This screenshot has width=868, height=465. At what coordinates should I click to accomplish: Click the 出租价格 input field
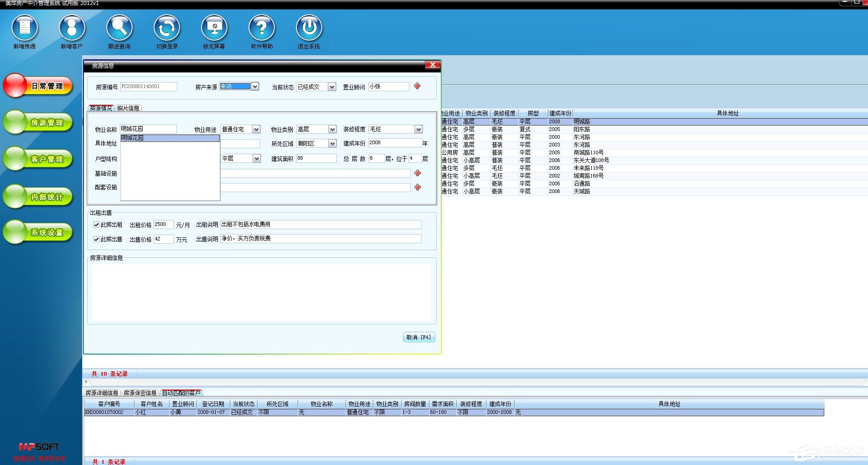tap(163, 225)
